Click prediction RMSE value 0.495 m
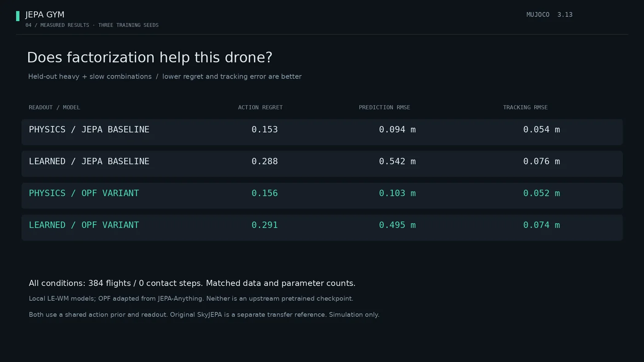 click(397, 225)
